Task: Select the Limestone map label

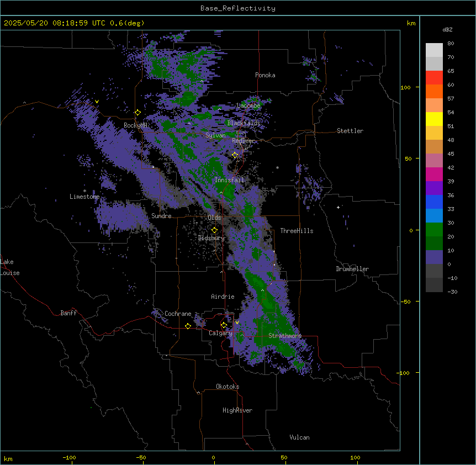Action: pos(84,197)
